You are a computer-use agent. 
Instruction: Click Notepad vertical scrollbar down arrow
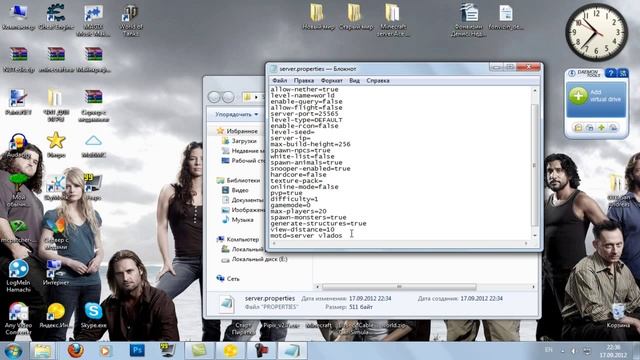coord(535,236)
